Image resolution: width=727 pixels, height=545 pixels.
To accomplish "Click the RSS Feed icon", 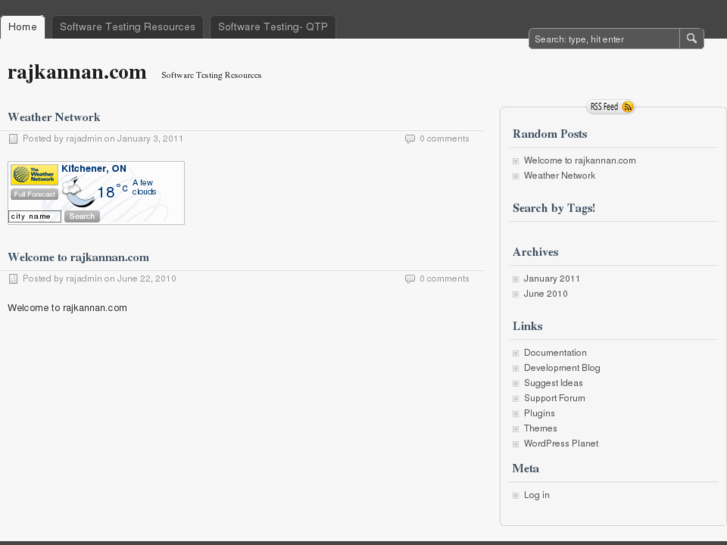I will 627,107.
